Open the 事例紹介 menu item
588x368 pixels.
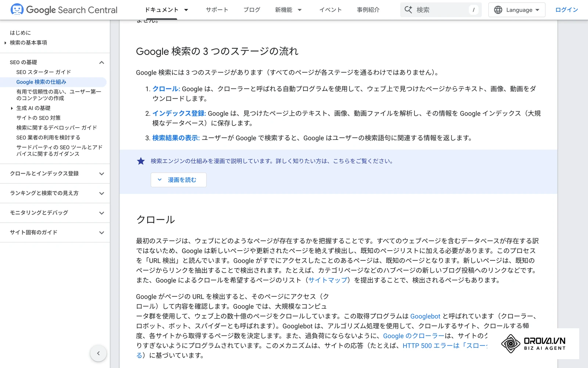[368, 10]
